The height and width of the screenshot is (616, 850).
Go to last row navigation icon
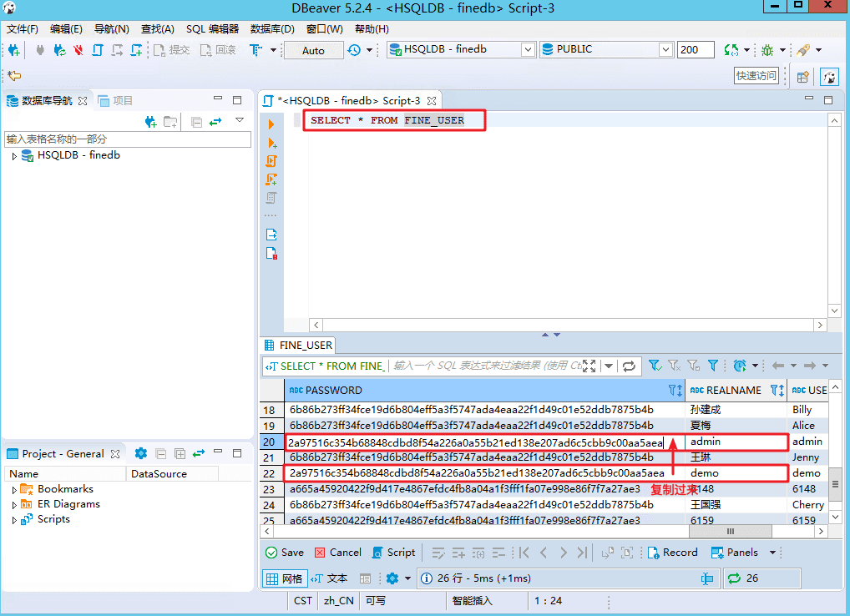tap(582, 553)
